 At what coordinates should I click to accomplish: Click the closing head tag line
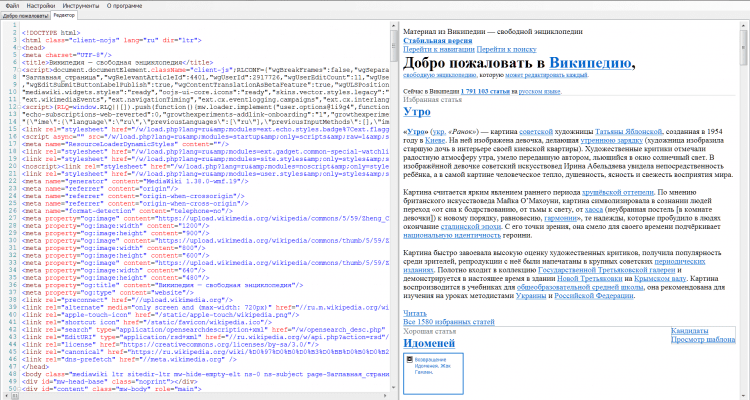point(34,367)
